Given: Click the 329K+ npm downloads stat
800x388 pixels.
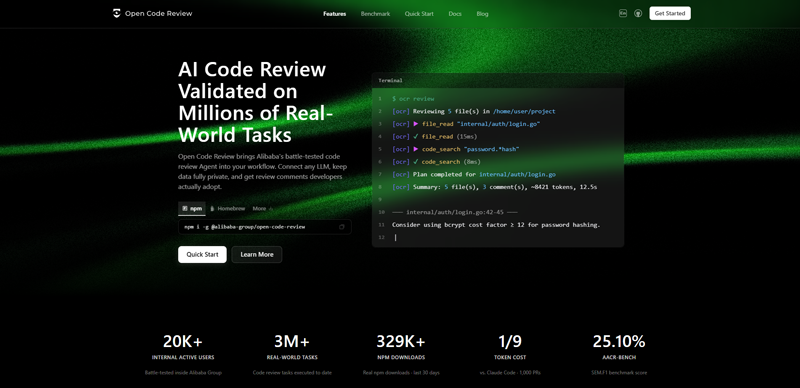Looking at the screenshot, I should [401, 341].
